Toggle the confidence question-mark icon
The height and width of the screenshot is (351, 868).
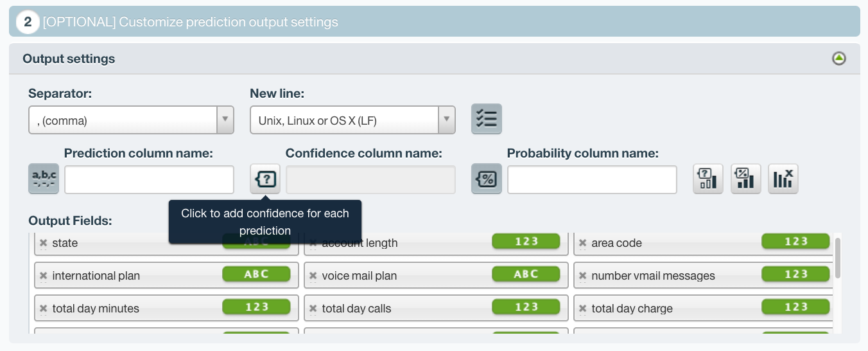coord(265,179)
